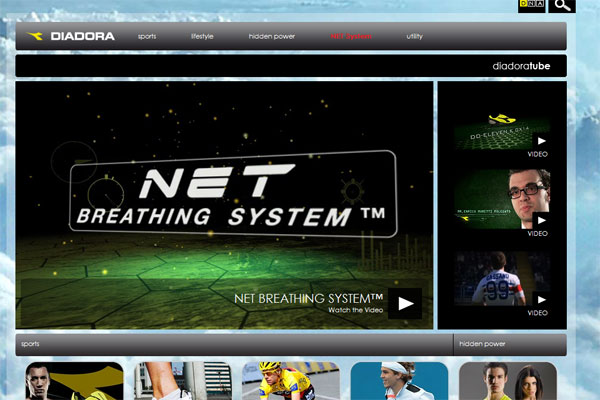
Task: Click the magnifying glass search icon
Action: point(562,5)
